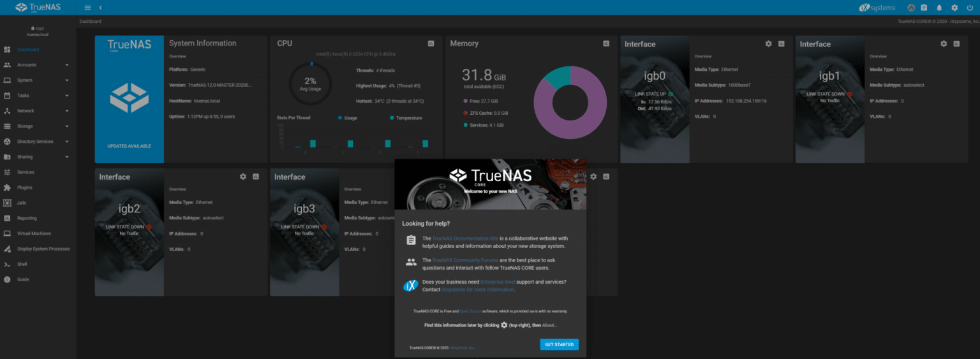Image resolution: width=980 pixels, height=359 pixels.
Task: Click the power icon in top bar
Action: (970, 8)
